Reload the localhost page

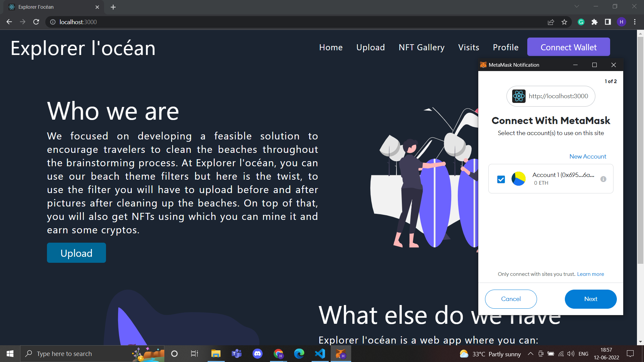(x=36, y=22)
